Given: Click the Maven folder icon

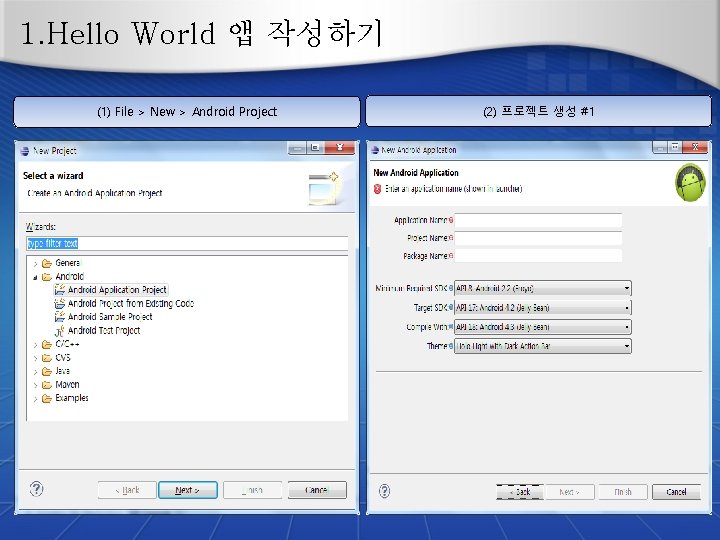Looking at the screenshot, I should pyautogui.click(x=46, y=385).
